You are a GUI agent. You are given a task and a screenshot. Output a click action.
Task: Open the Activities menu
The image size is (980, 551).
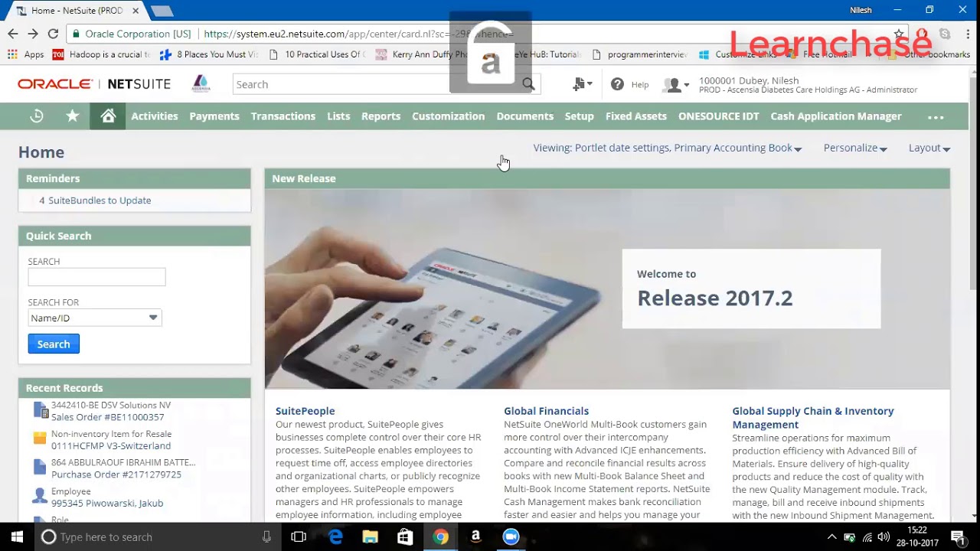click(x=155, y=116)
